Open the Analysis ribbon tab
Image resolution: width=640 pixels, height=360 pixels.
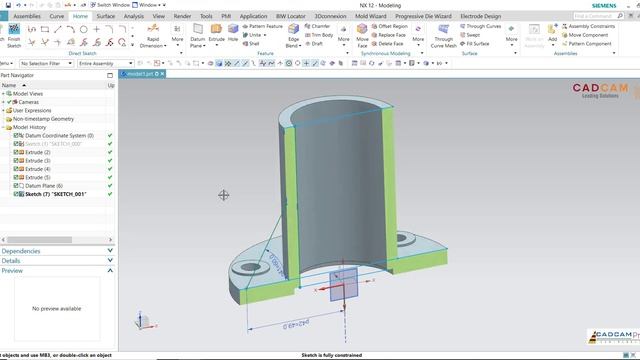click(x=133, y=16)
